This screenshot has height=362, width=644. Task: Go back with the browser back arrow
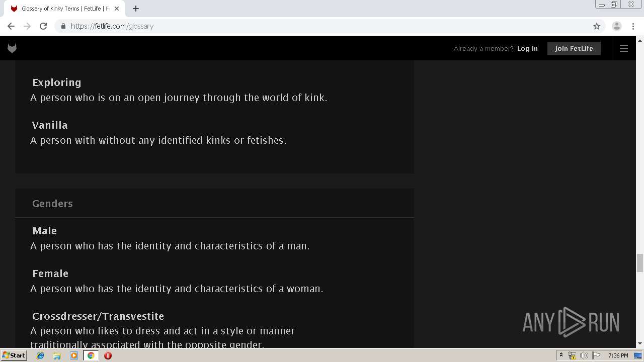(11, 26)
